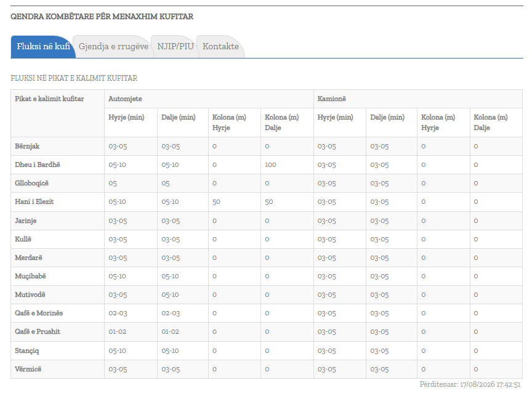Select the Qafë e Morinës row label

[39, 313]
